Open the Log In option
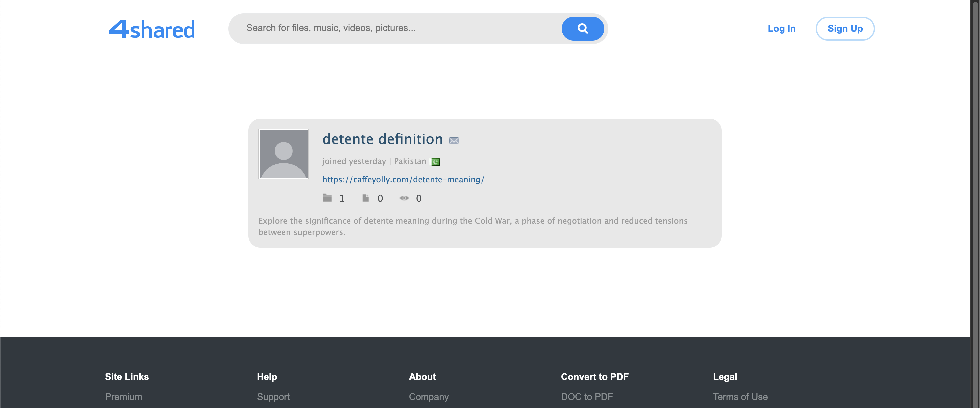 [782, 29]
